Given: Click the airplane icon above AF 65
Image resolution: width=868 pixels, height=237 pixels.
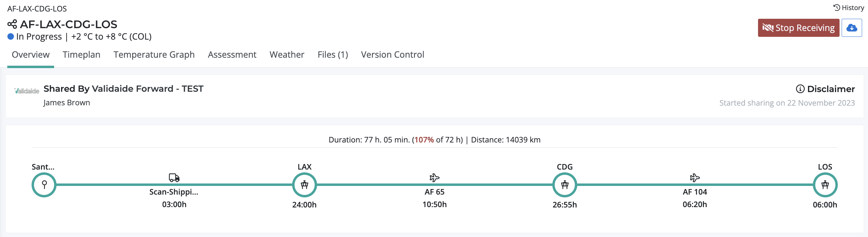Looking at the screenshot, I should (434, 178).
